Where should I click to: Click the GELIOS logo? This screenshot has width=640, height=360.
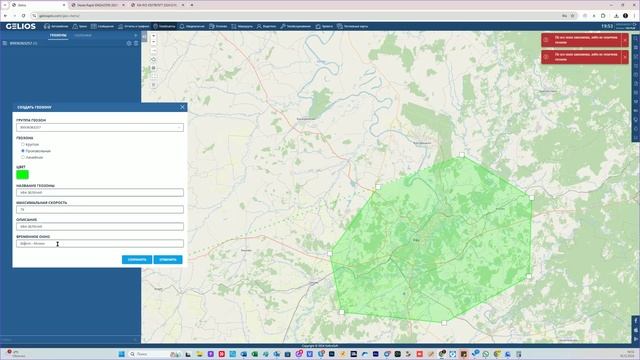(21, 26)
